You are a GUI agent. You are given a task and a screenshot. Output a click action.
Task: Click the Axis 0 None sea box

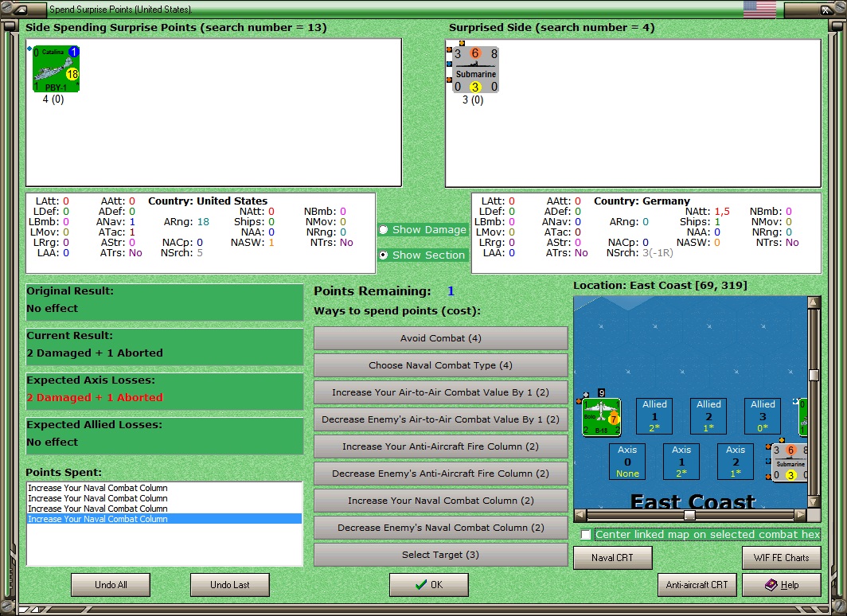pos(627,462)
